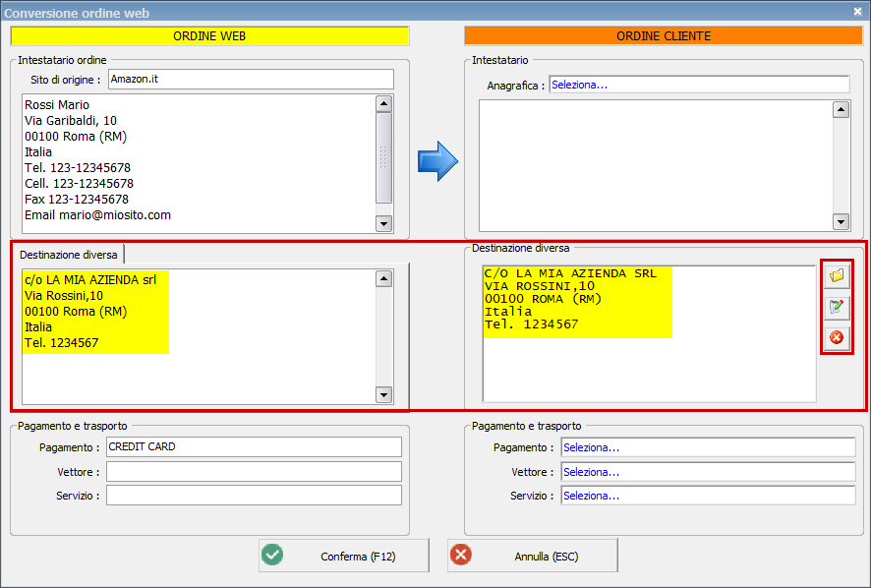The height and width of the screenshot is (588, 871).
Task: Click scroll-up arrow in Ordine Web Destinazione diversa
Action: tap(383, 279)
